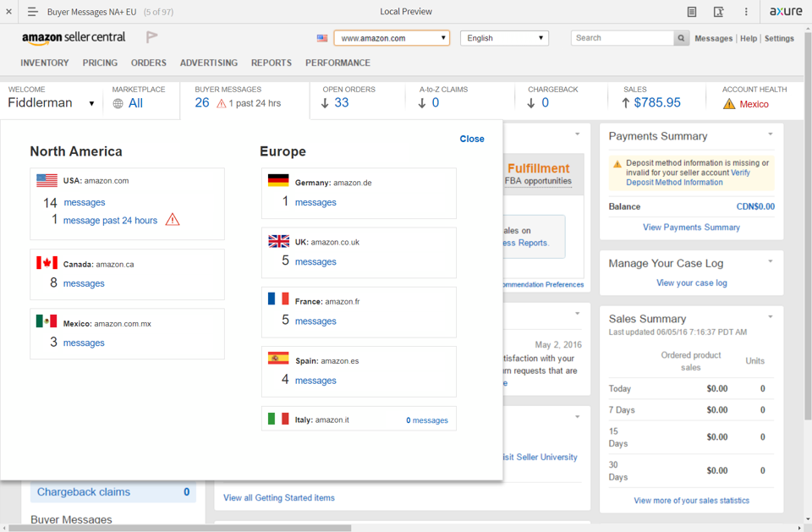Click View more of your sales statistics
The width and height of the screenshot is (812, 532).
pyautogui.click(x=691, y=501)
